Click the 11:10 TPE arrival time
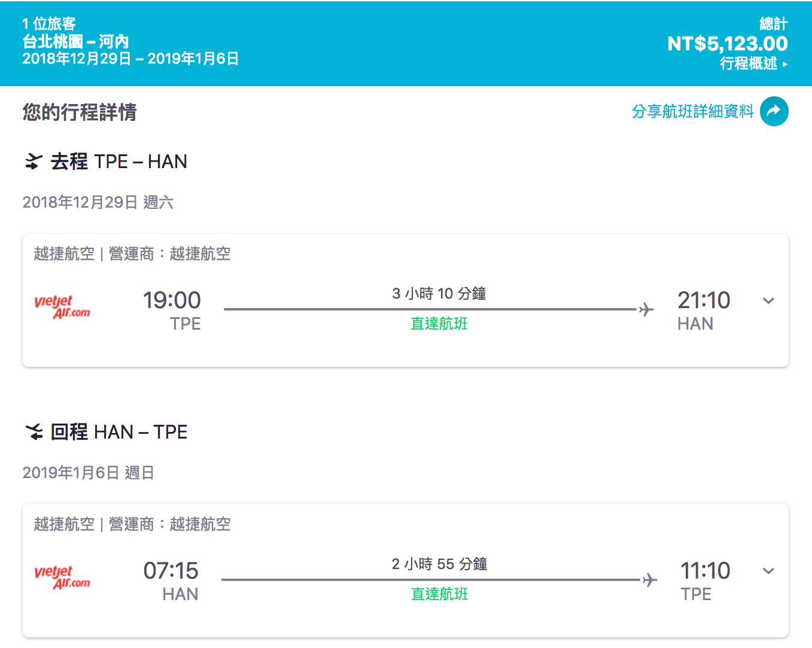 pos(705,571)
